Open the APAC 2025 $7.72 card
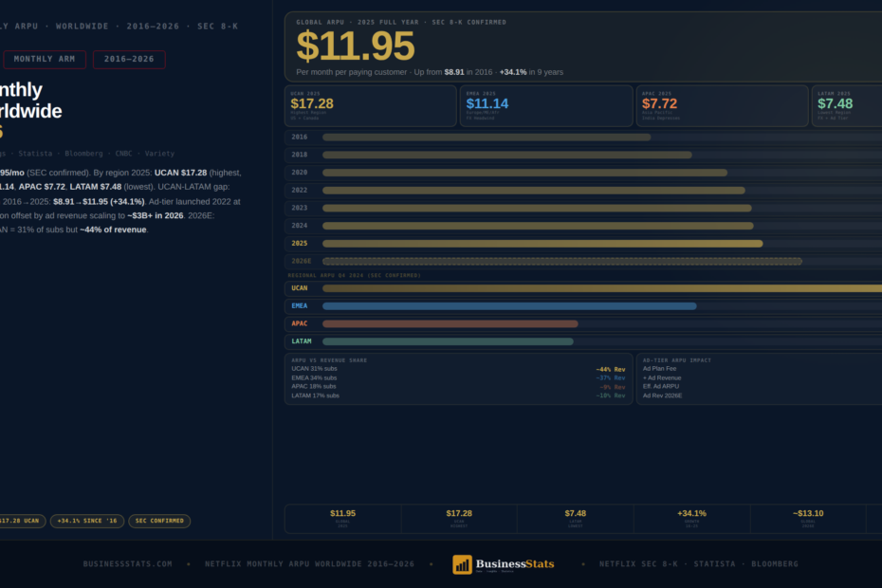 coord(723,106)
